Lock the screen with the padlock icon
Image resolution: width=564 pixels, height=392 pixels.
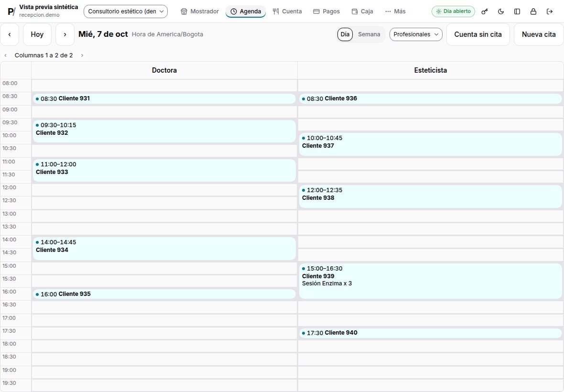(533, 11)
